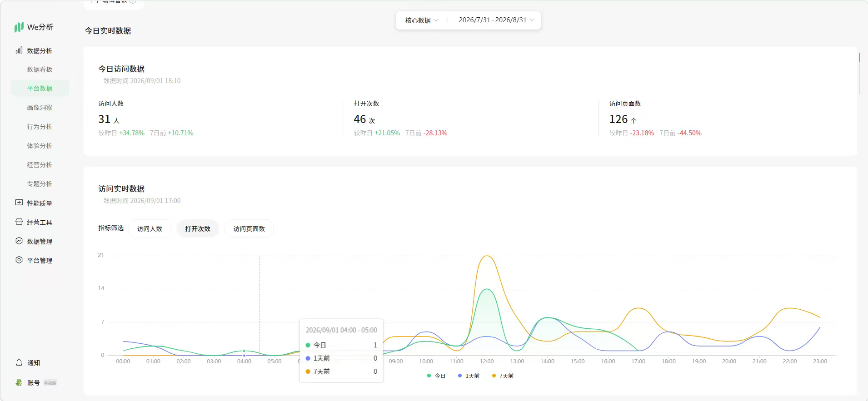This screenshot has width=868, height=401.
Task: Go to 体验分析 in the sidebar
Action: click(40, 146)
